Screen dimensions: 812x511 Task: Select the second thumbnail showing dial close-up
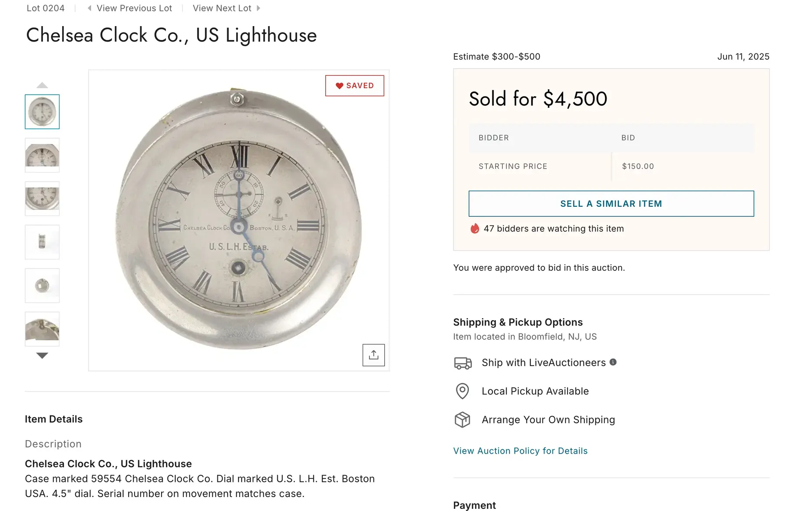coord(42,155)
